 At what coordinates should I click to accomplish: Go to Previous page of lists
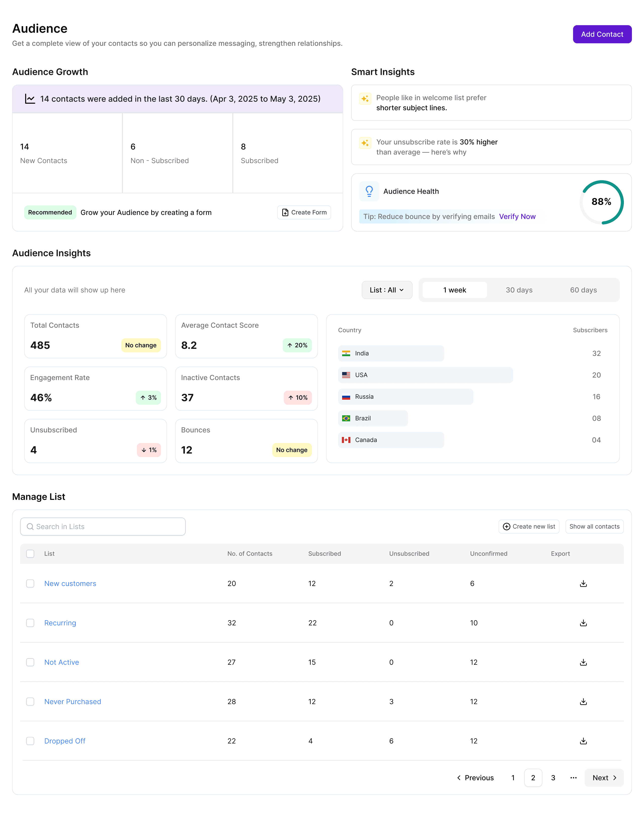(475, 778)
